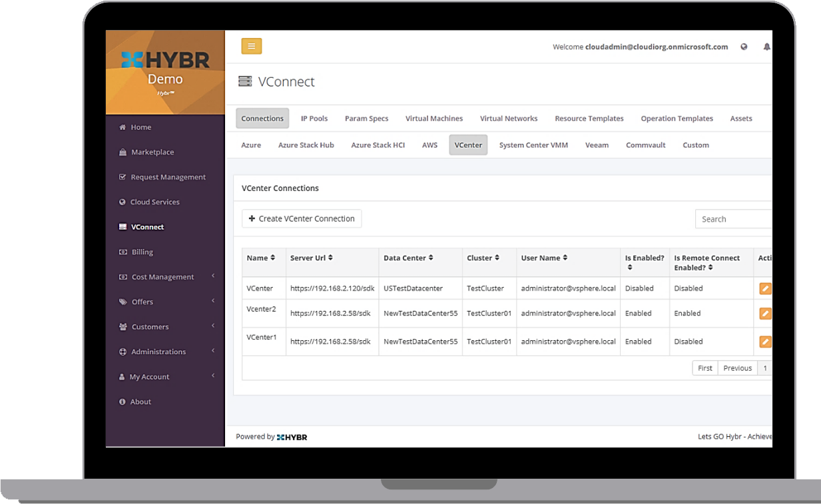The height and width of the screenshot is (504, 821).
Task: Open the Param Specs tab
Action: coord(367,119)
